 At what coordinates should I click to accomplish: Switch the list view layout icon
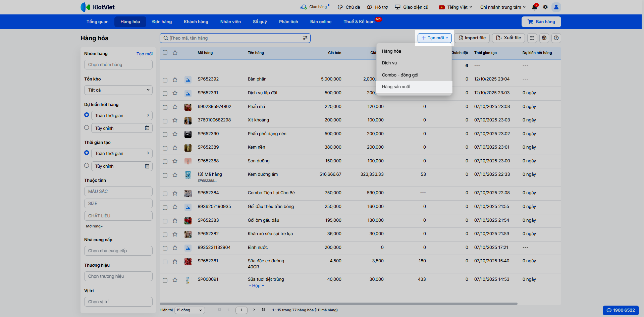[x=532, y=38]
